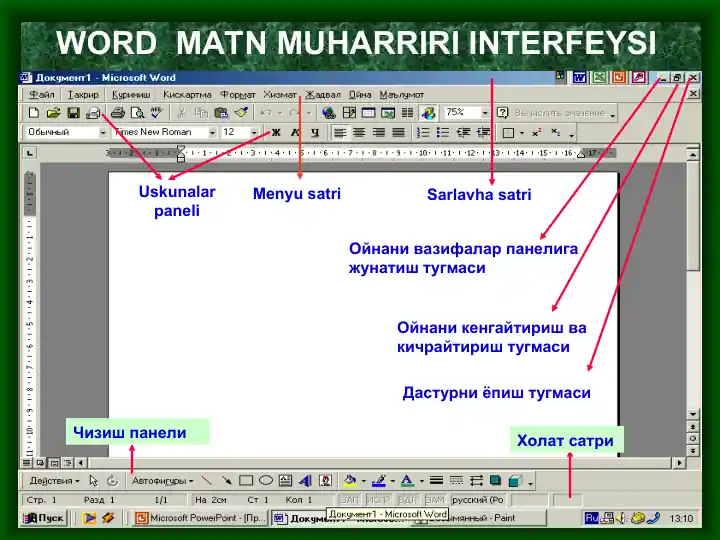Apply 3-D effect to shape
Image resolution: width=720 pixels, height=540 pixels.
[515, 481]
